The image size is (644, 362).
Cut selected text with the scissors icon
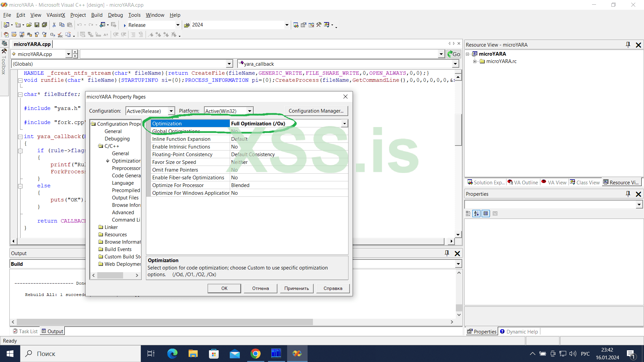(x=54, y=24)
